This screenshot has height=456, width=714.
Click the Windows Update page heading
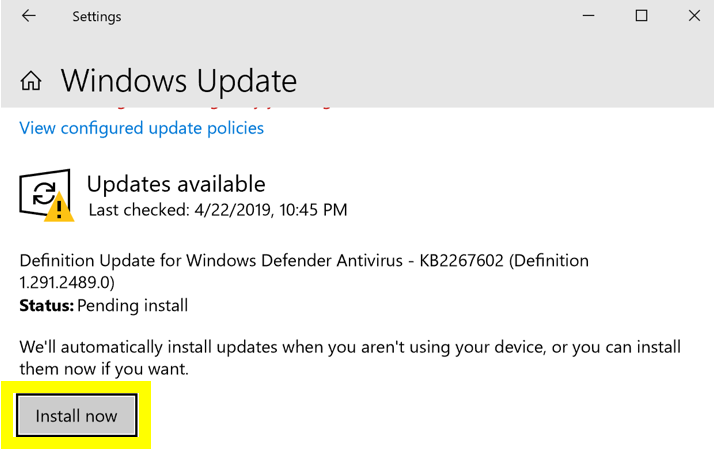(179, 81)
